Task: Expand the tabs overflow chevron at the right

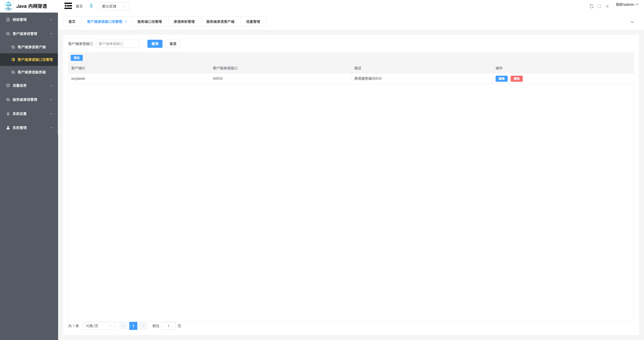Action: coord(632,22)
